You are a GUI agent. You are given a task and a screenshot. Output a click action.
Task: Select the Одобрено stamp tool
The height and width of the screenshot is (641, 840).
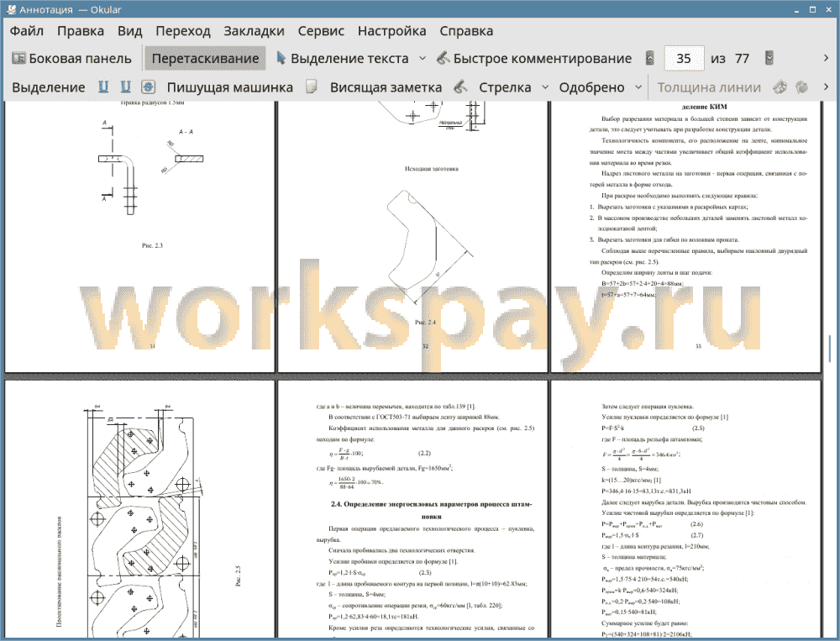(591, 87)
